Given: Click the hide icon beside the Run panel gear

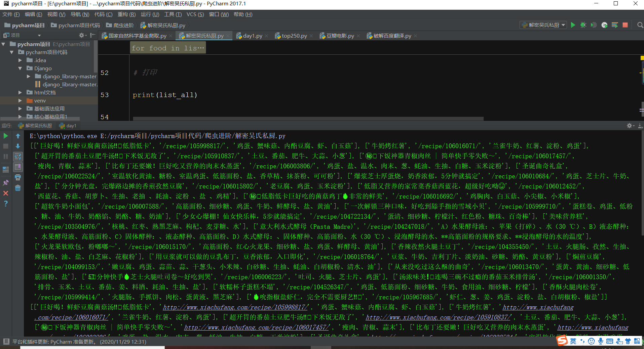Looking at the screenshot, I should click(x=640, y=126).
